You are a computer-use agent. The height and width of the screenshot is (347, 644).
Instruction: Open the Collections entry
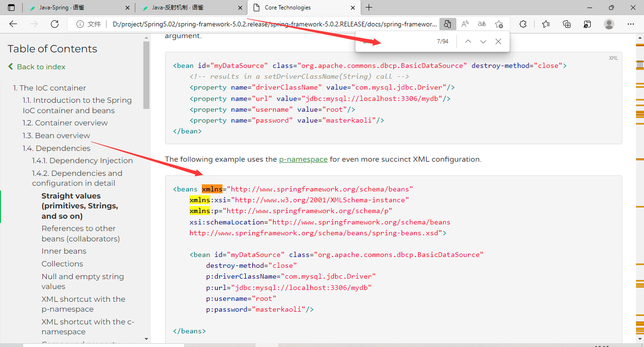point(62,264)
